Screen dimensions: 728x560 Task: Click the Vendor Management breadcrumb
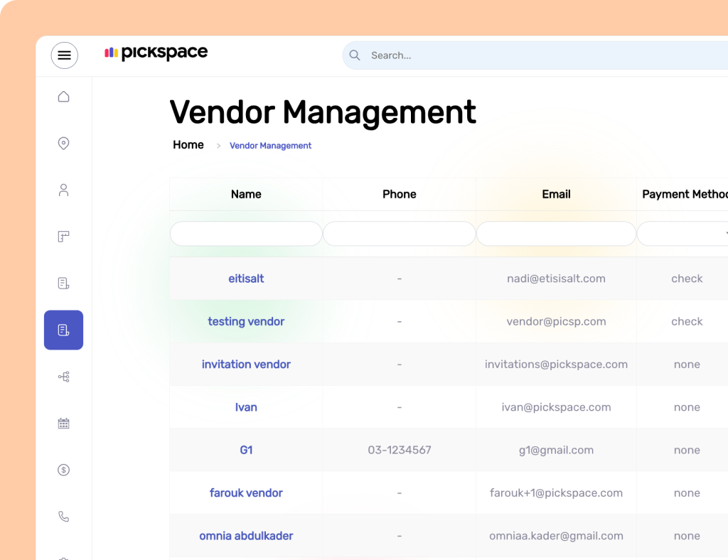(x=270, y=146)
